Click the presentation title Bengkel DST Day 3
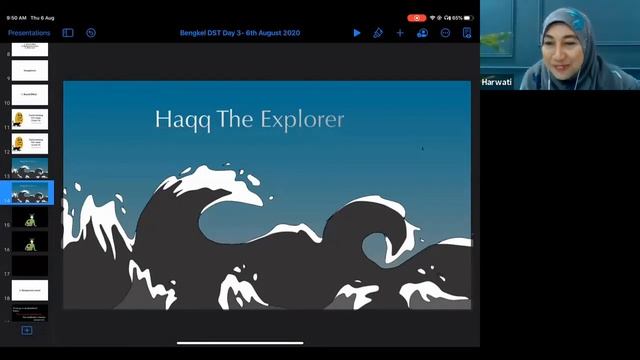The width and height of the screenshot is (640, 360). (x=240, y=33)
